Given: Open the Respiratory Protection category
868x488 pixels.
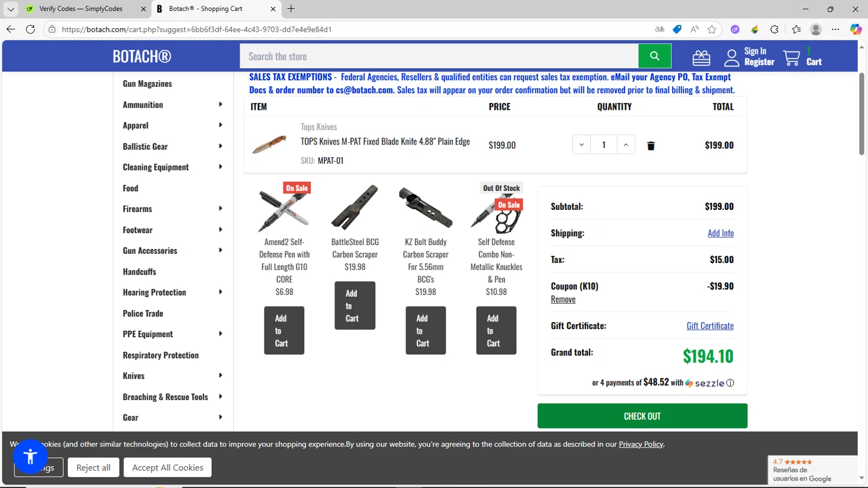Looking at the screenshot, I should click(160, 355).
